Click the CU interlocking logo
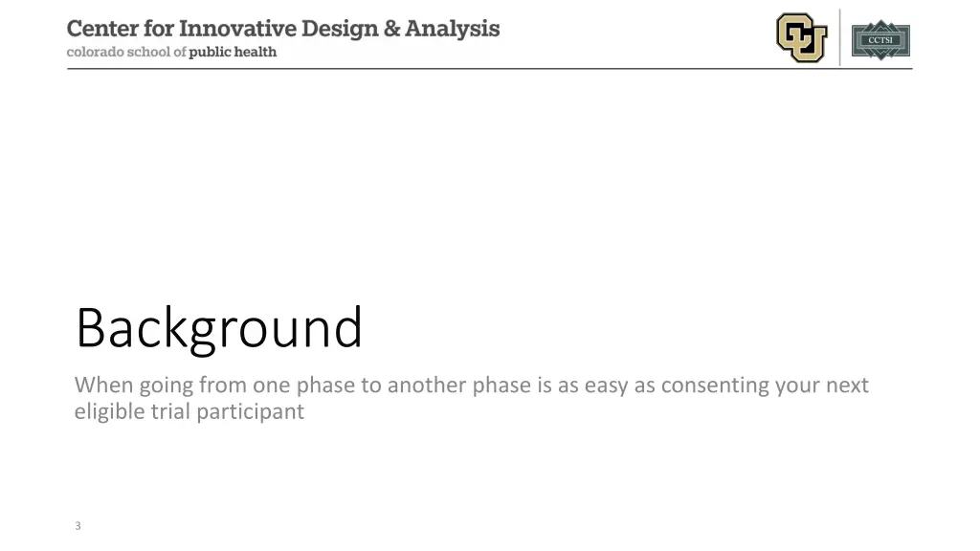This screenshot has height=551, width=980. click(801, 37)
